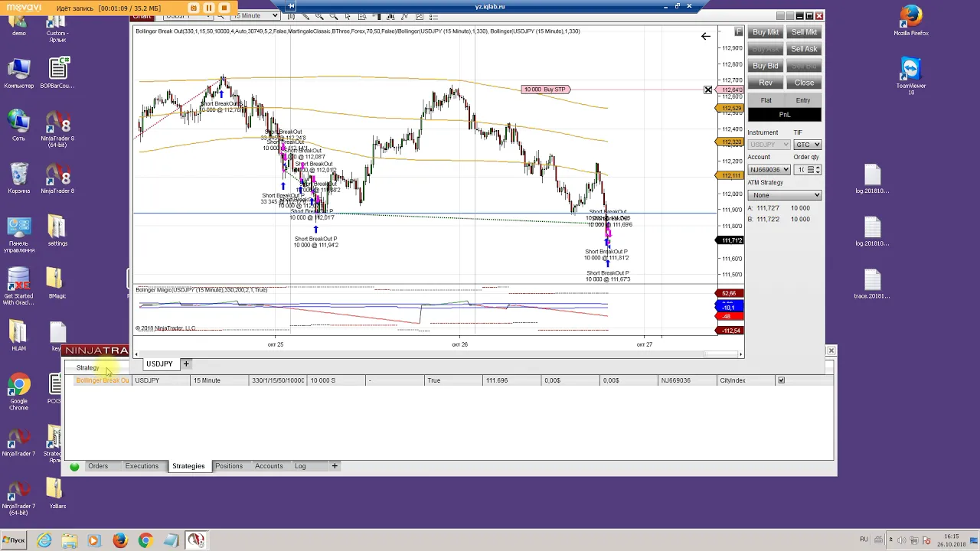The height and width of the screenshot is (551, 980).
Task: Select the Strategies tab
Action: click(188, 466)
